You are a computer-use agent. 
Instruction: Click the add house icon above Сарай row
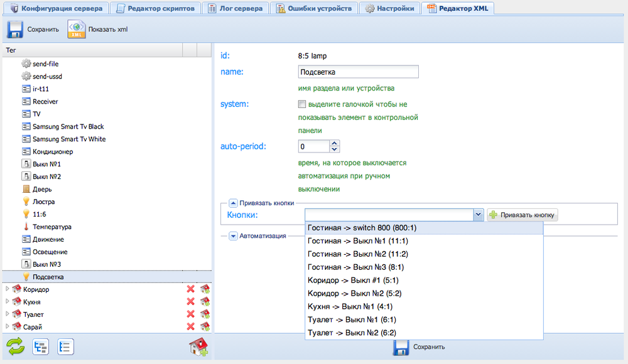(204, 314)
